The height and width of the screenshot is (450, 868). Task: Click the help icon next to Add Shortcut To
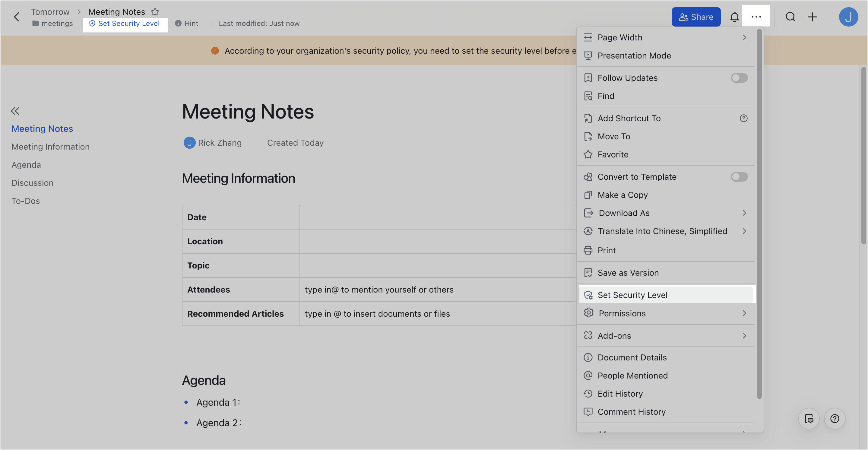[744, 118]
